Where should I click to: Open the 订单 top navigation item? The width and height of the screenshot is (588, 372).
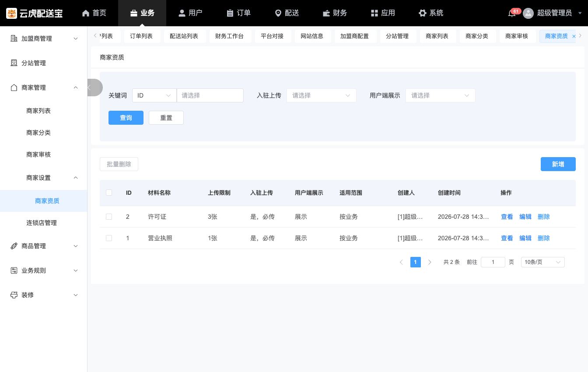click(x=238, y=13)
